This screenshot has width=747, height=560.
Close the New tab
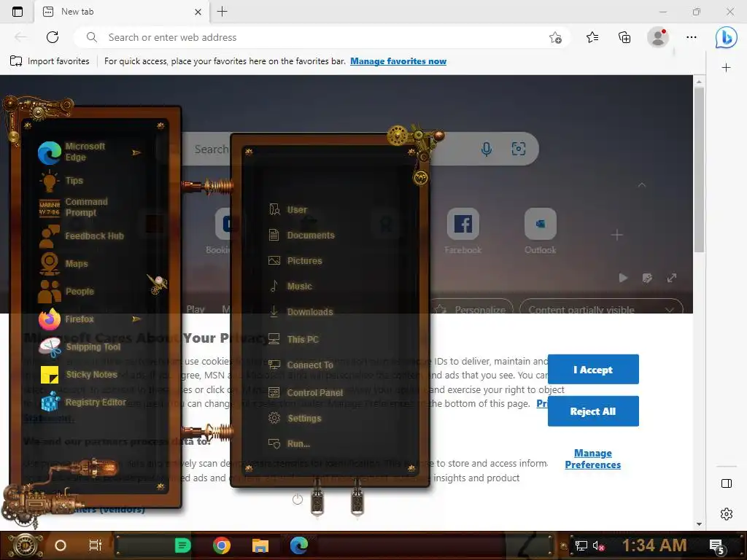198,12
